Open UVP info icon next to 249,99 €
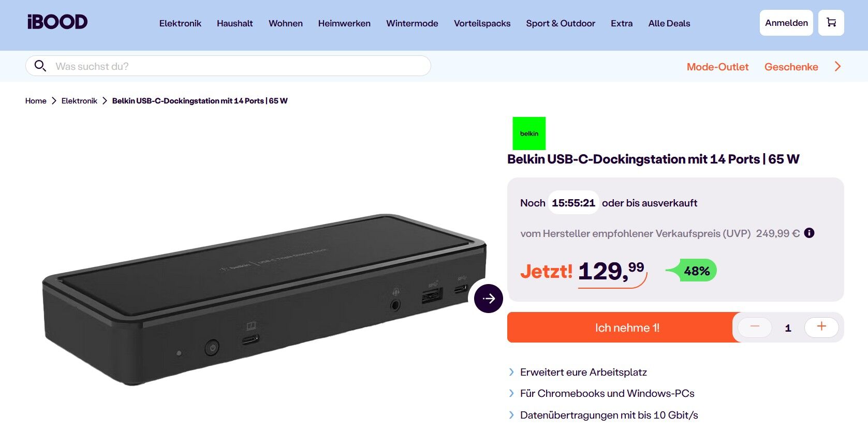The height and width of the screenshot is (431, 868). point(809,233)
